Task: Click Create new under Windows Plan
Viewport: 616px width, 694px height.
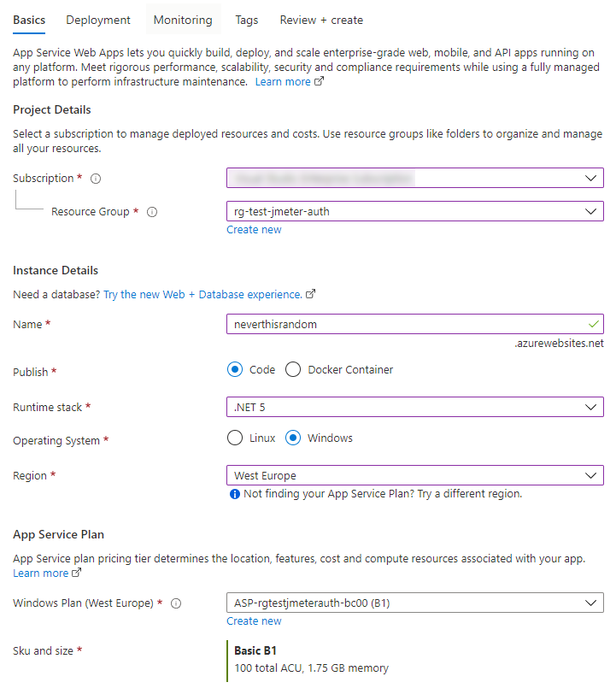Action: (254, 620)
